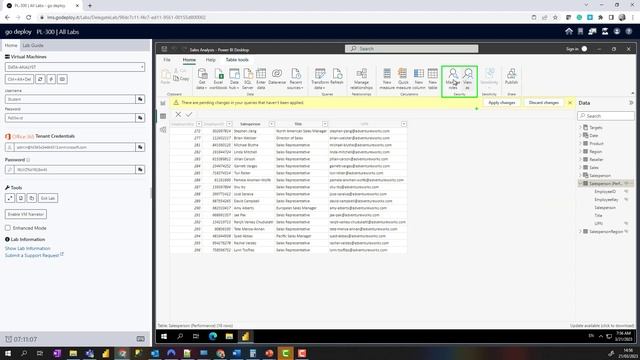Image resolution: width=640 pixels, height=360 pixels.
Task: Expand the Reseller table in Data pane
Action: (580, 159)
